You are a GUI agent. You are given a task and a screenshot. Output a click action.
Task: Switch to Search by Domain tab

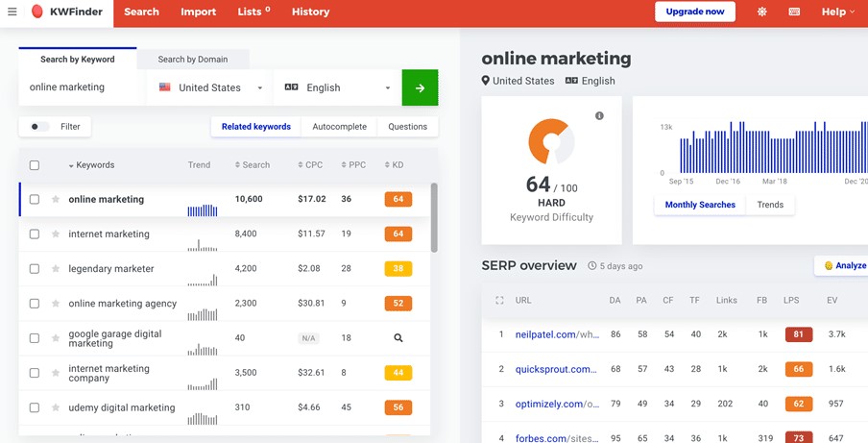tap(193, 60)
